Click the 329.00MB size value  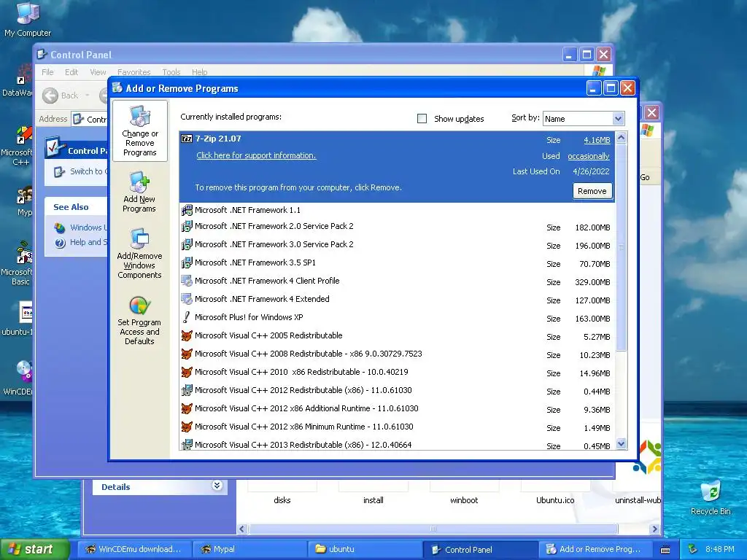tap(592, 282)
